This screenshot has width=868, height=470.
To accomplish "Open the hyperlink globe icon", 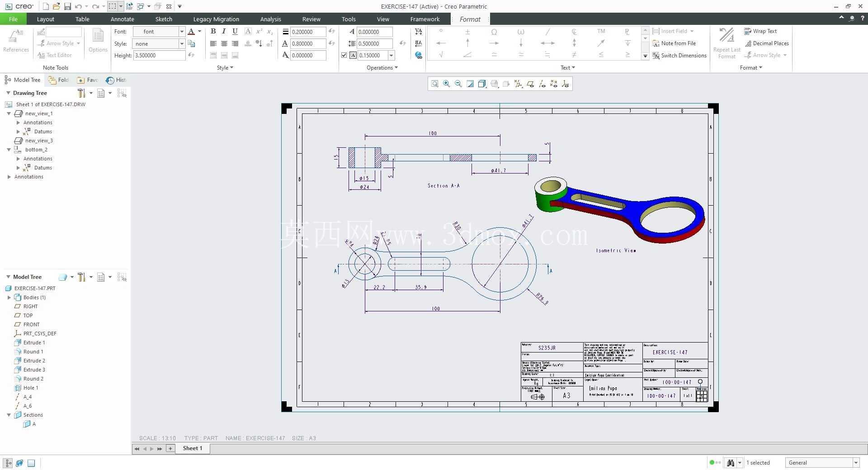I will click(x=419, y=55).
